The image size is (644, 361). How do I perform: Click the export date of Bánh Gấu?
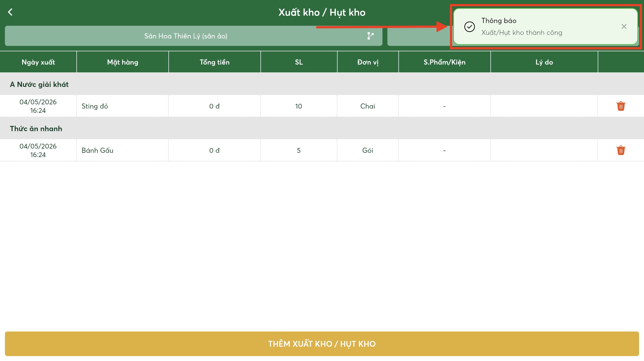pos(38,150)
